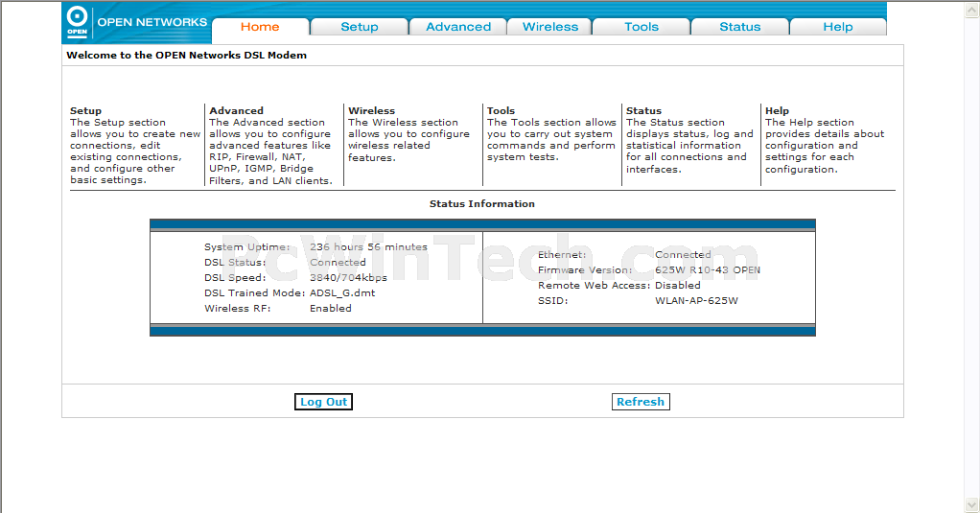Click the 3840/704kbps speed value
Image resolution: width=980 pixels, height=513 pixels.
tap(349, 278)
